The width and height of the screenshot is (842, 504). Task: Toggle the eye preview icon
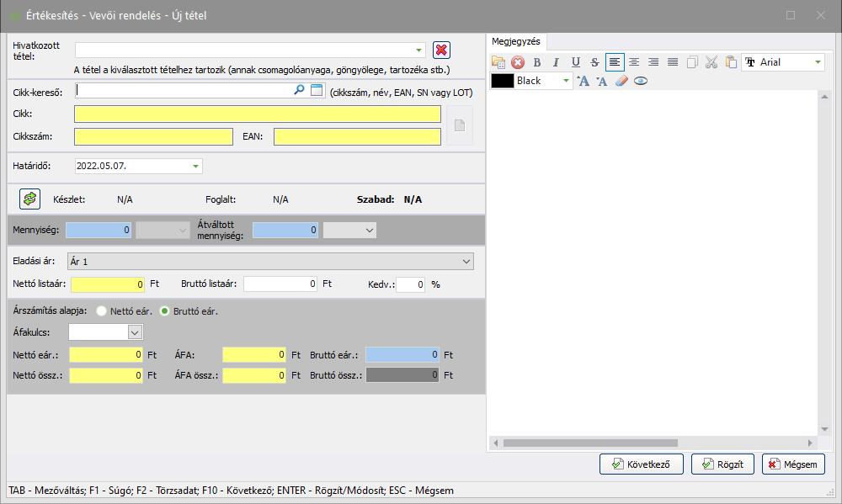641,82
